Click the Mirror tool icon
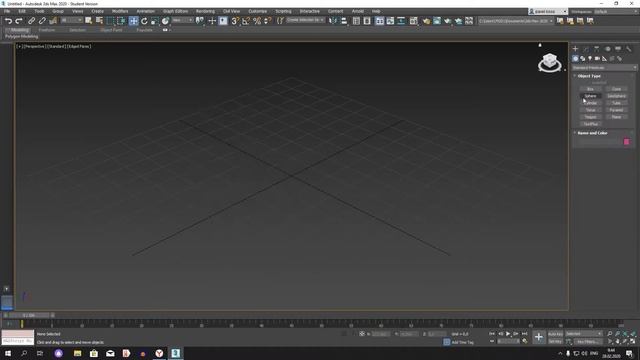The height and width of the screenshot is (360, 640). click(333, 21)
